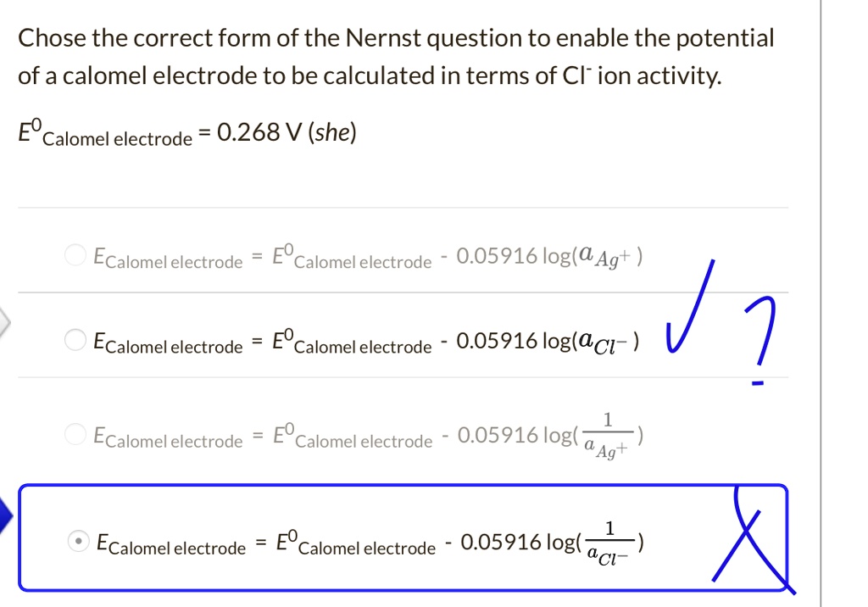This screenshot has height=607, width=868.
Task: Click the fraction 1/a_Ag+ in the third option
Action: [607, 434]
